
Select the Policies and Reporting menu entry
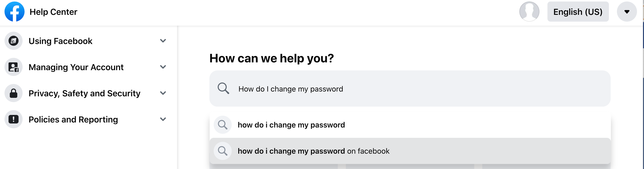click(x=73, y=119)
